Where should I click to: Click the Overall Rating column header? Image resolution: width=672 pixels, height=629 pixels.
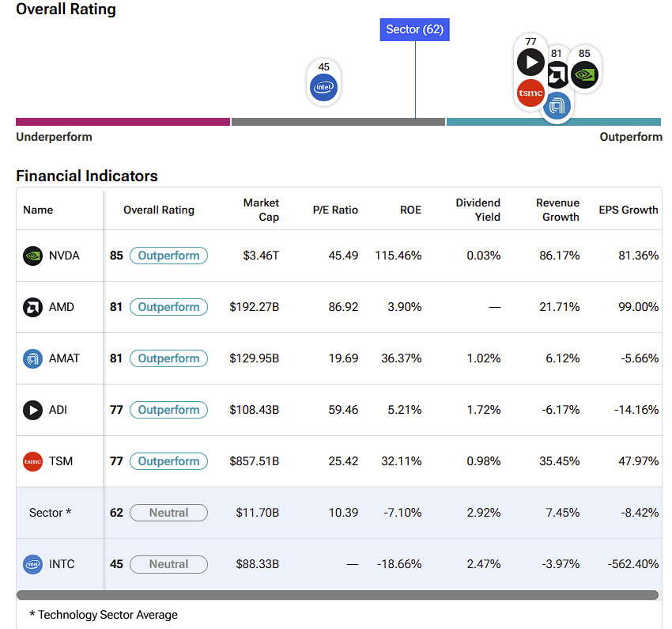click(159, 210)
